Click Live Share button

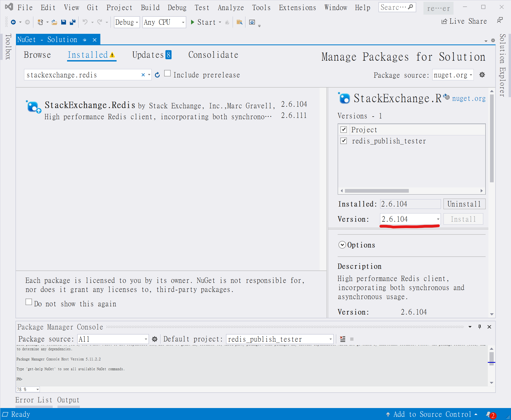464,21
